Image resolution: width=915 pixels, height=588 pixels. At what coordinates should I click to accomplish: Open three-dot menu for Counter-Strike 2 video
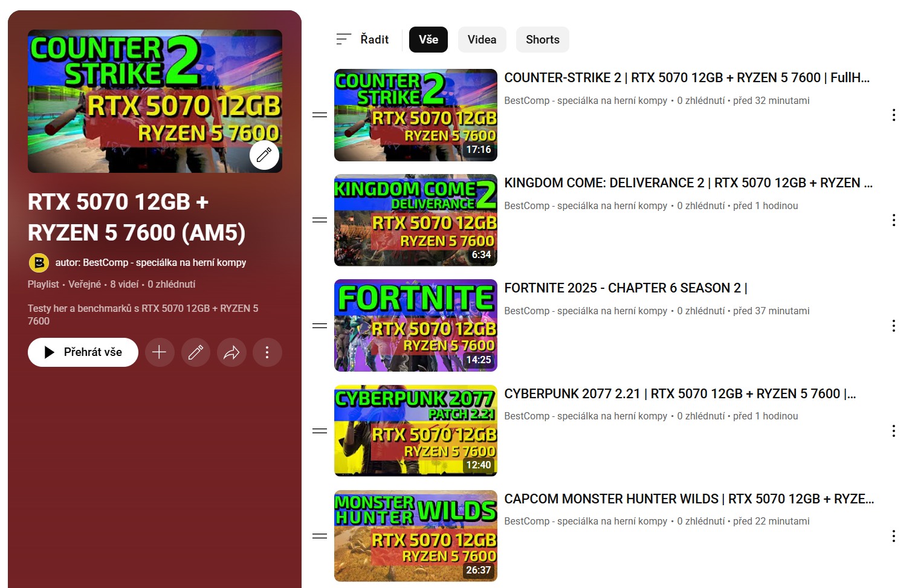click(x=894, y=115)
